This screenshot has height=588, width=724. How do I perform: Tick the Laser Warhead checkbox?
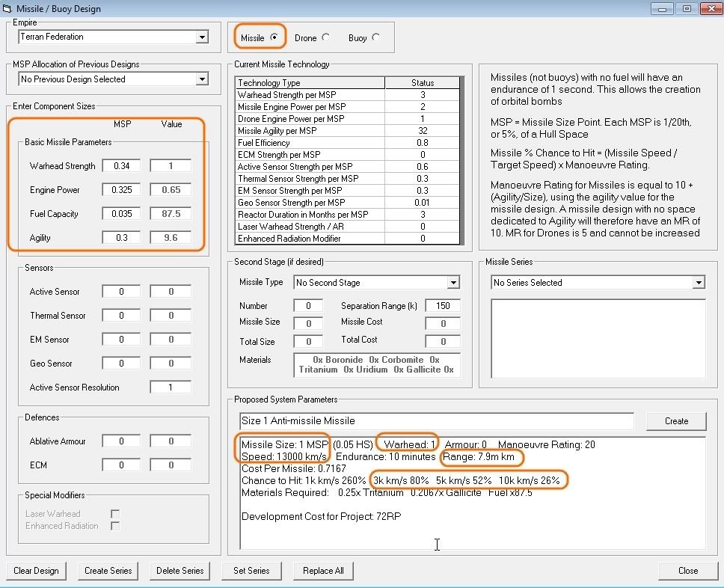115,514
